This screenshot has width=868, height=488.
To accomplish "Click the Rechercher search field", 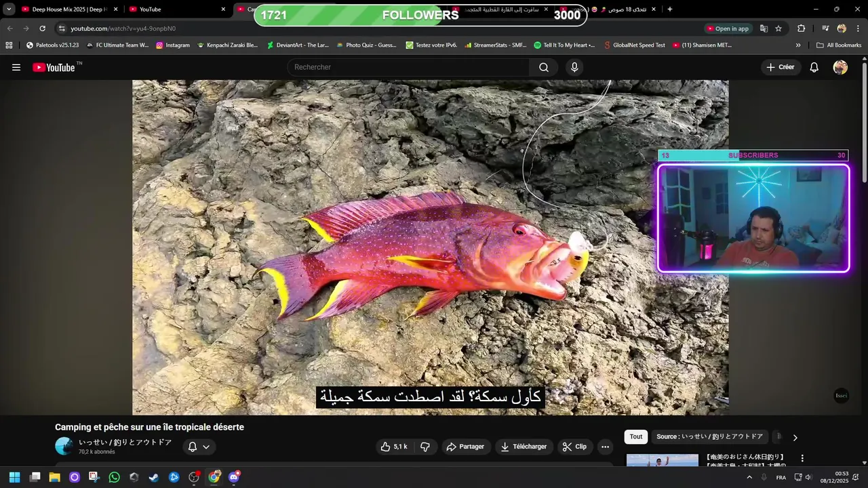I will pos(408,67).
